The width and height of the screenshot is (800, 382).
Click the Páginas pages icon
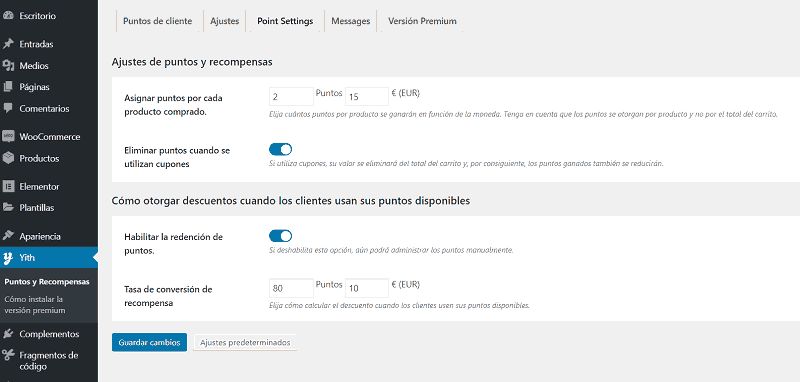pyautogui.click(x=8, y=87)
